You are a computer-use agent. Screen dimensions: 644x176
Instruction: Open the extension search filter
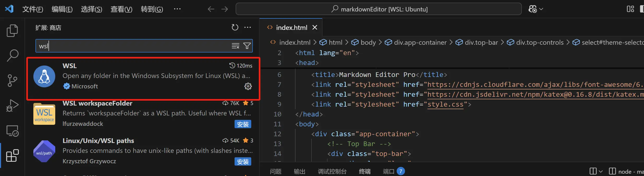point(247,46)
